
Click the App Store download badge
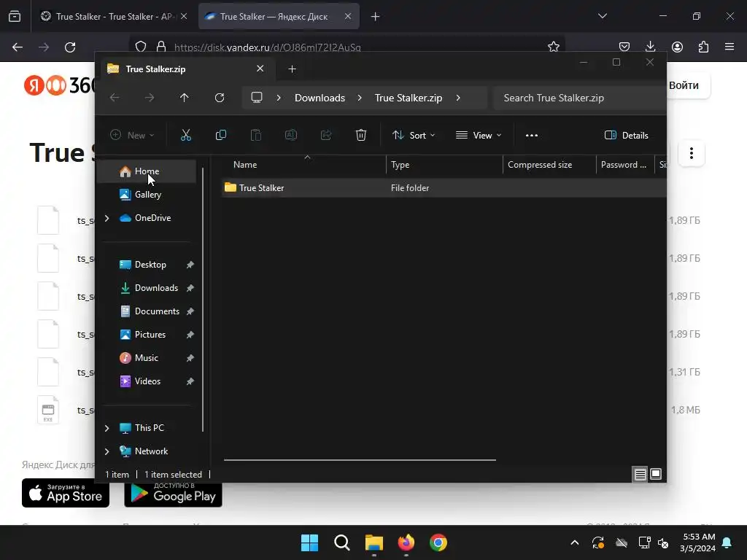(66, 493)
